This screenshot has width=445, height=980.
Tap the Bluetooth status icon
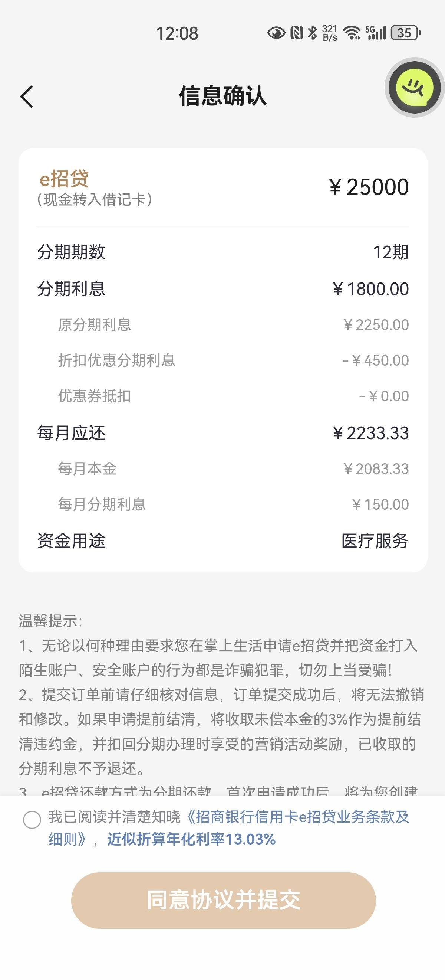(312, 33)
